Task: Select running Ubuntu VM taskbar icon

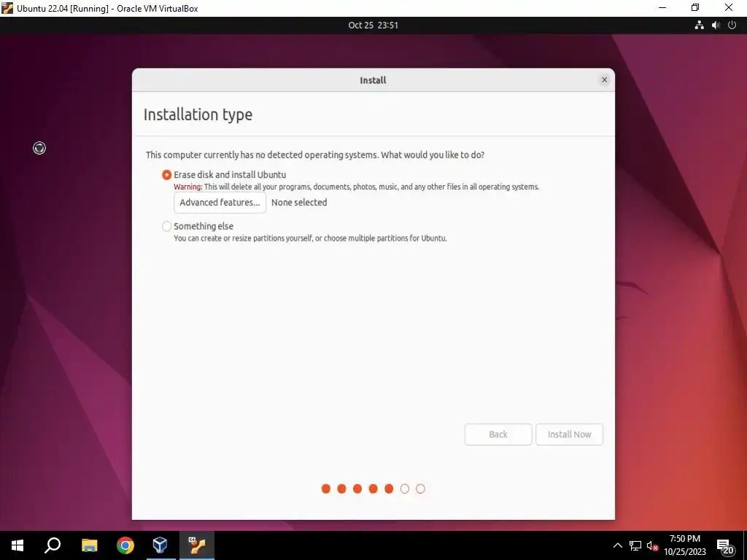Action: (197, 545)
